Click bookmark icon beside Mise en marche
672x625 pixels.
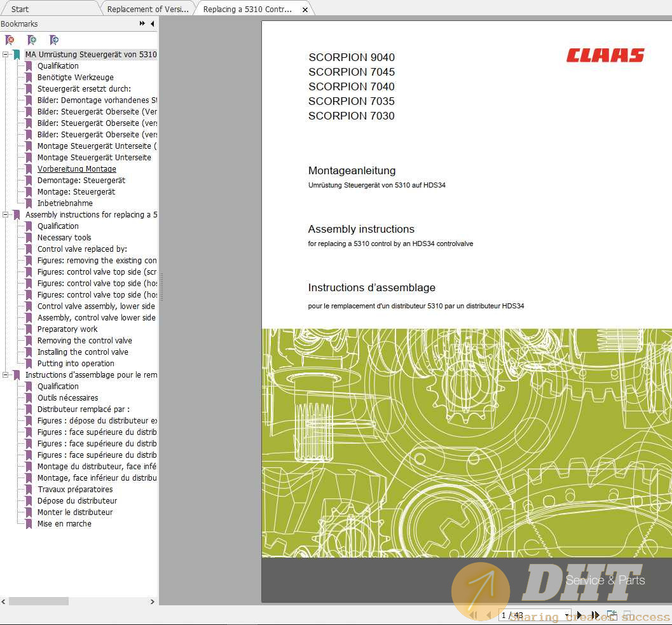click(x=29, y=524)
